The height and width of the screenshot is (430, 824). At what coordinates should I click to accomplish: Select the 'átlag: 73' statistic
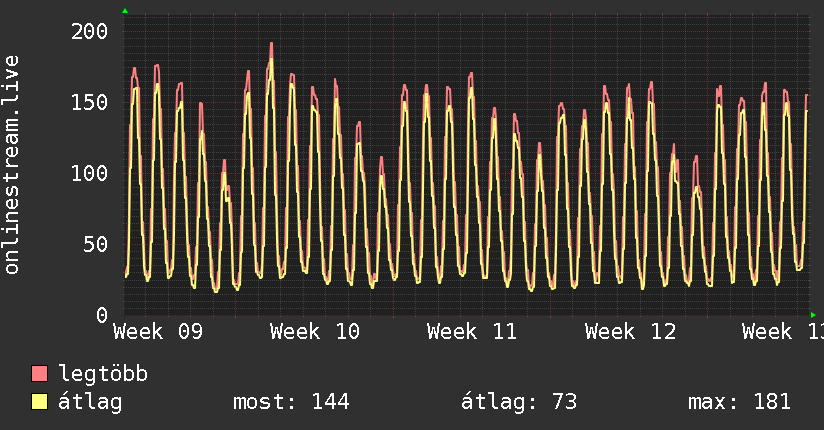coord(519,402)
